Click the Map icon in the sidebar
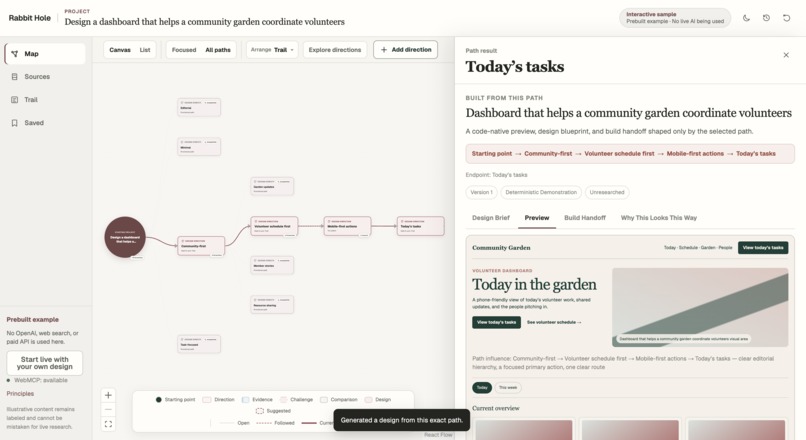The width and height of the screenshot is (806, 440). pyautogui.click(x=14, y=54)
